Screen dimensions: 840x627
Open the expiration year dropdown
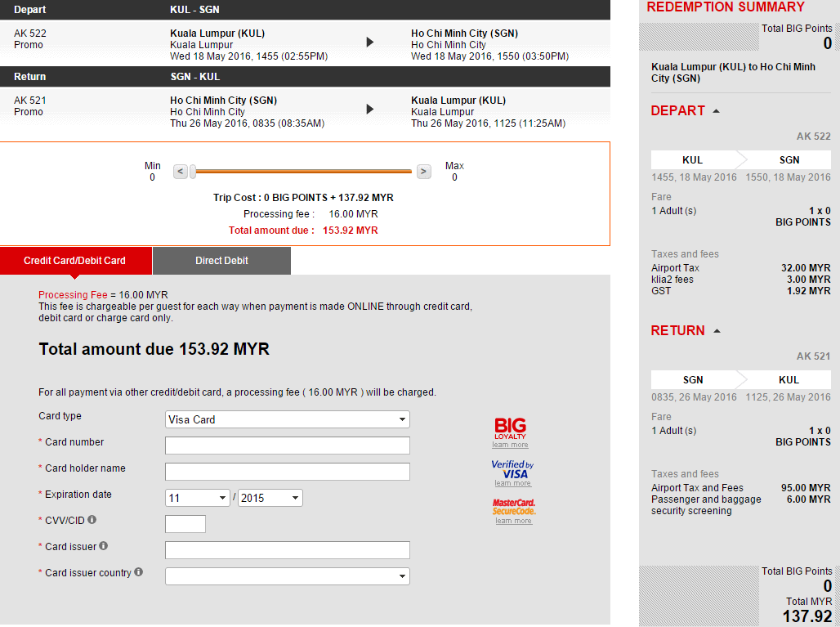pyautogui.click(x=270, y=498)
